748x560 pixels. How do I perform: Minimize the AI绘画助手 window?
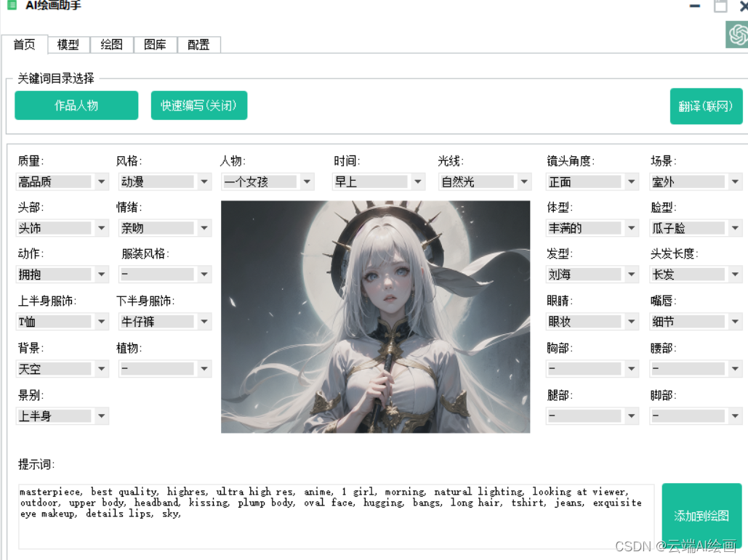point(695,7)
